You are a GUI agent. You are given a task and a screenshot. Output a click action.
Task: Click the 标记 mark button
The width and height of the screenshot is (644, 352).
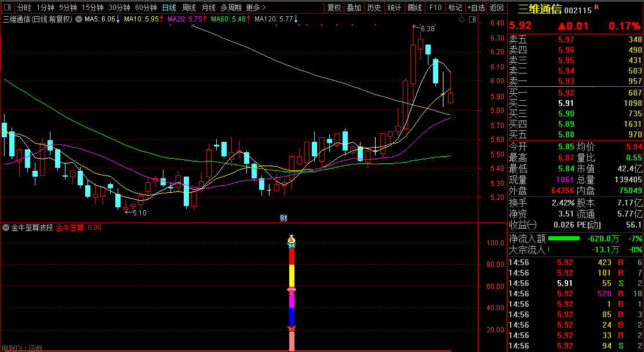coord(455,8)
